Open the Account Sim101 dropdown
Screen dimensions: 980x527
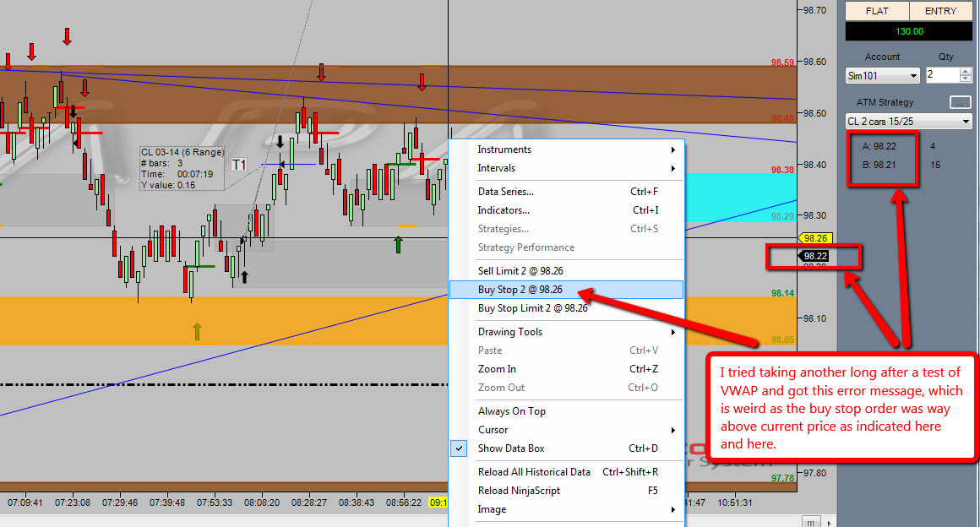pos(883,76)
